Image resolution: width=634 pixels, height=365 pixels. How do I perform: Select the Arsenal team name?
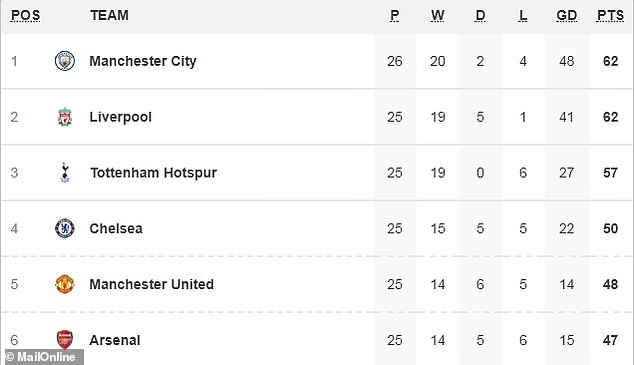[x=115, y=340]
